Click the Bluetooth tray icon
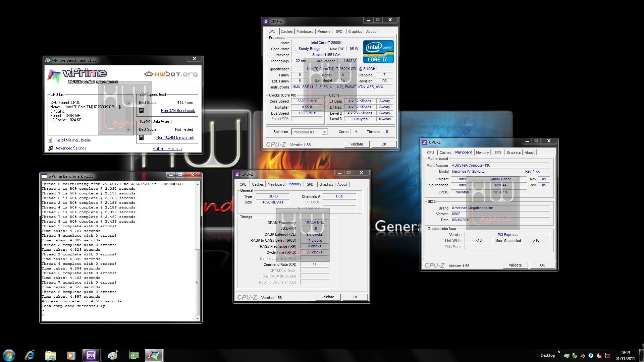This screenshot has height=362, width=644. click(x=591, y=356)
